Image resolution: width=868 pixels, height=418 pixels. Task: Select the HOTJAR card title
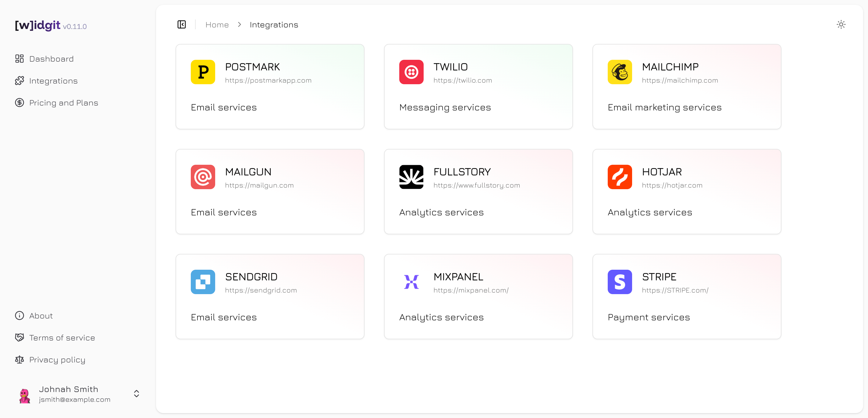(662, 172)
